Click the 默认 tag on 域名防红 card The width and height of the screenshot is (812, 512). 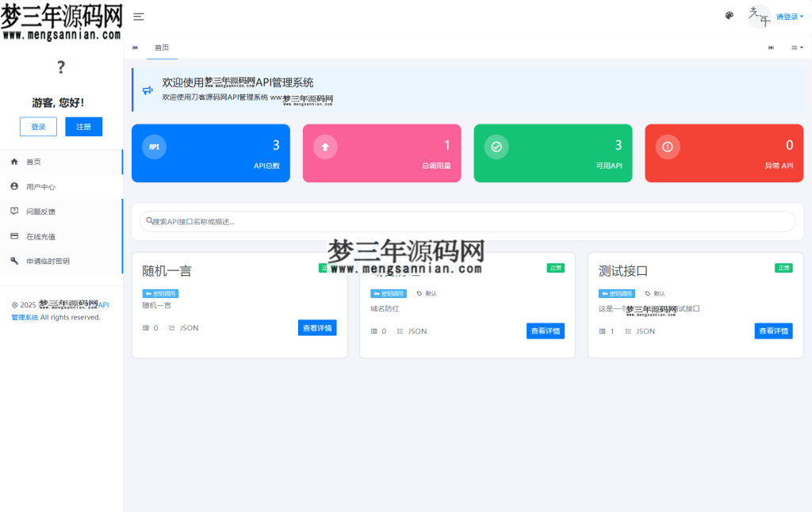pyautogui.click(x=427, y=293)
